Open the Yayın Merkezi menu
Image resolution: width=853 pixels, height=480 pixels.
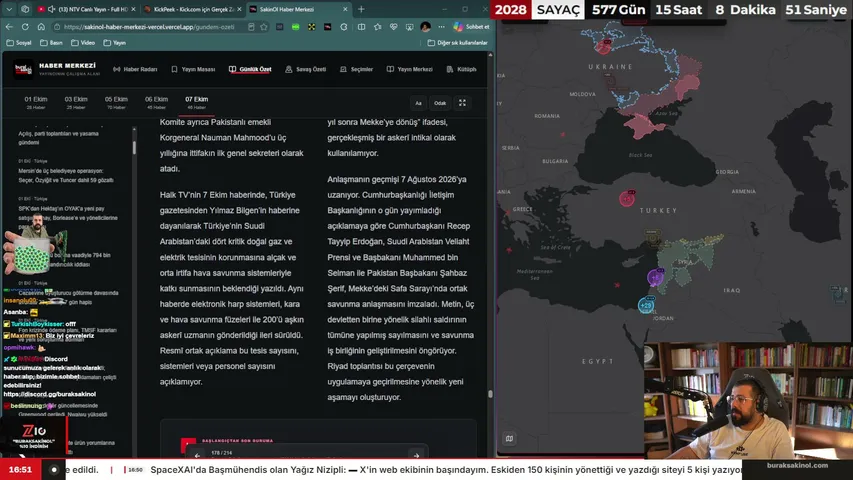(410, 69)
